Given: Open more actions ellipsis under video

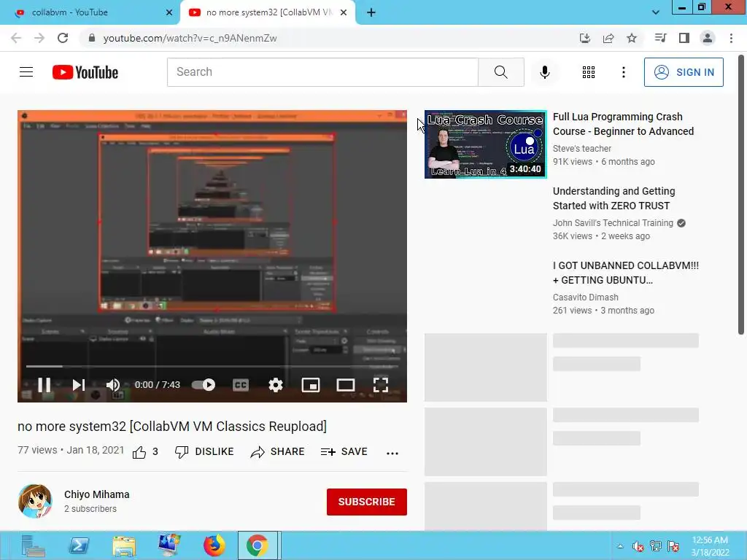Looking at the screenshot, I should pyautogui.click(x=392, y=453).
